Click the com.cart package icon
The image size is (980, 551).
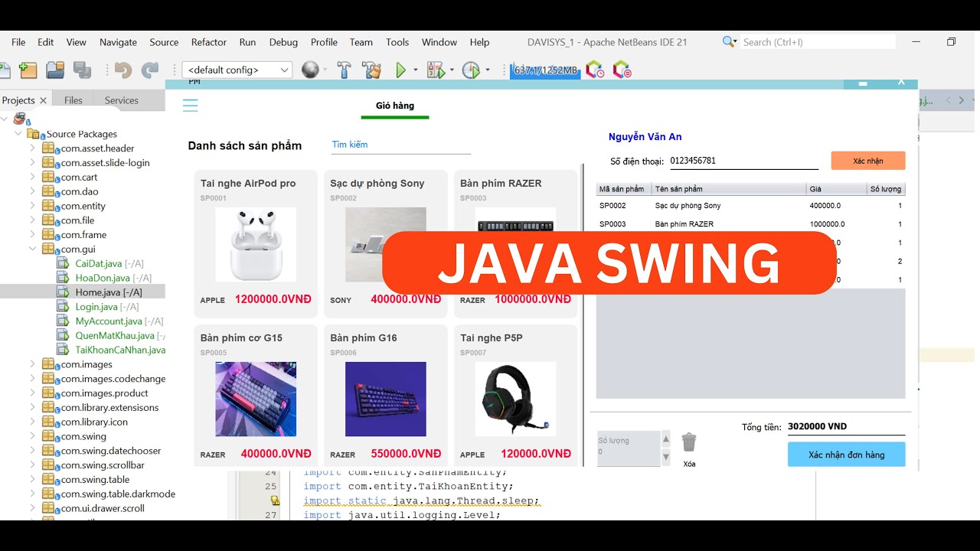click(x=48, y=177)
